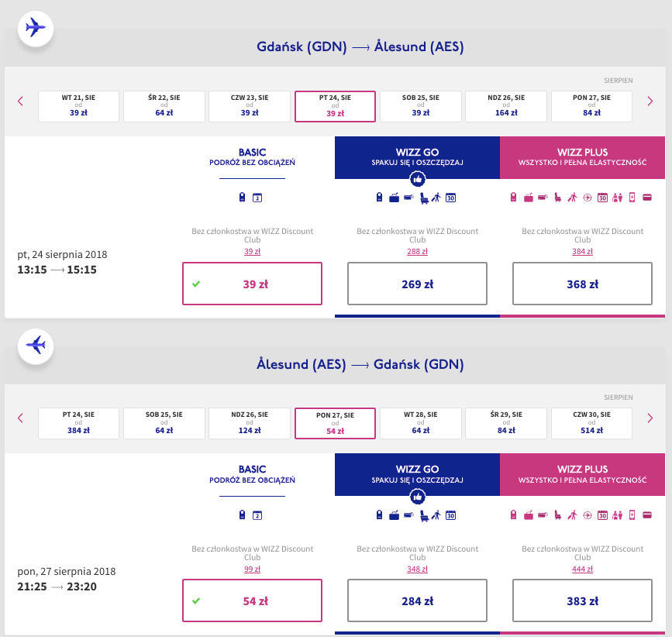This screenshot has width=672, height=640.
Task: Open the 444 zł non-member return price link
Action: tap(582, 569)
